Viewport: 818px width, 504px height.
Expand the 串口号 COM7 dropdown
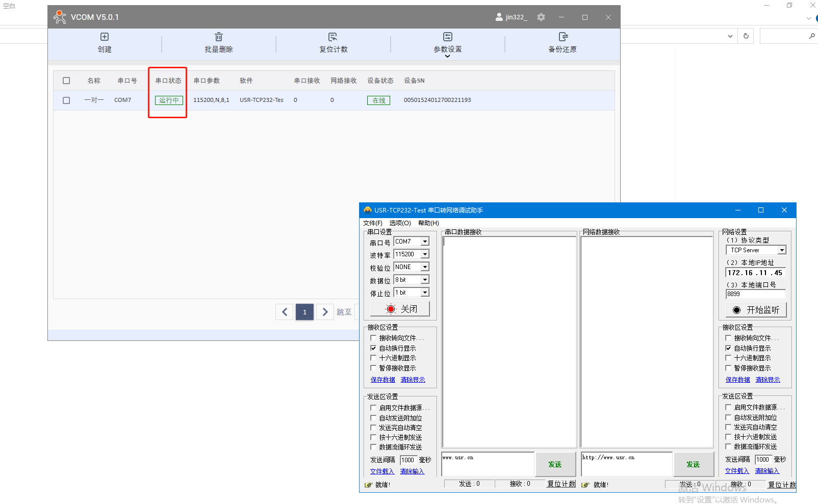point(425,242)
